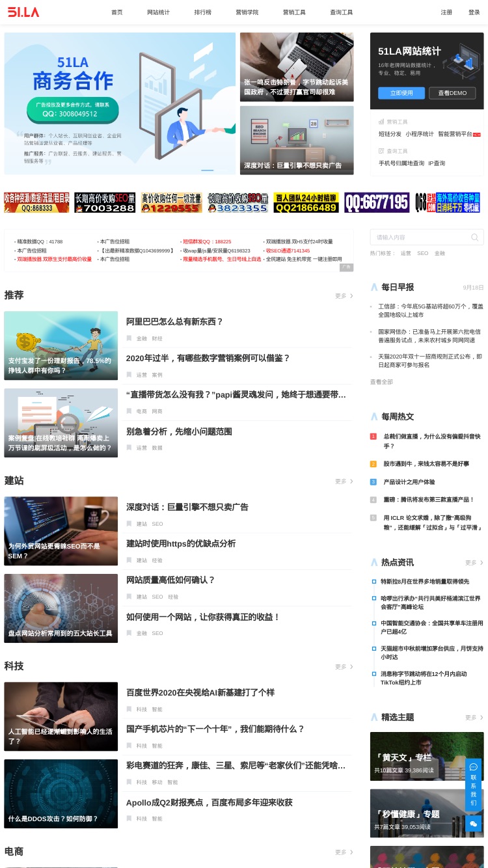Open article 阿里巴巴怎么总有新东西？
The width and height of the screenshot is (488, 868).
click(174, 321)
